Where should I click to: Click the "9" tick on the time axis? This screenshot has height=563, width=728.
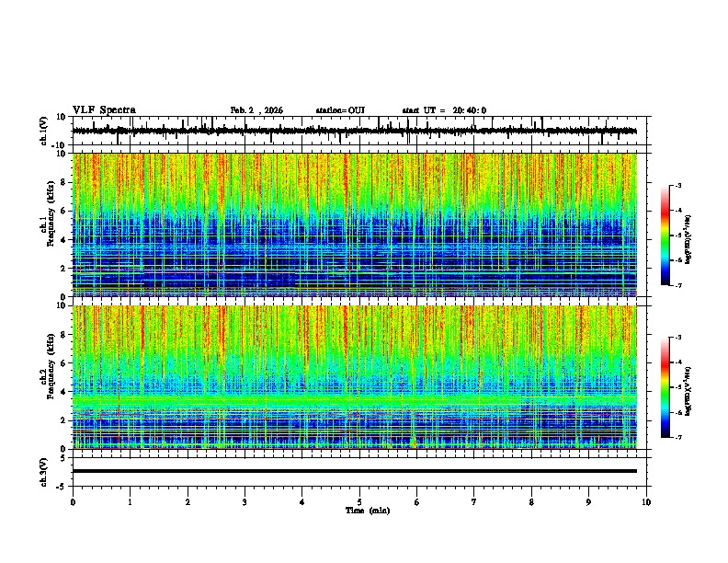pyautogui.click(x=588, y=502)
